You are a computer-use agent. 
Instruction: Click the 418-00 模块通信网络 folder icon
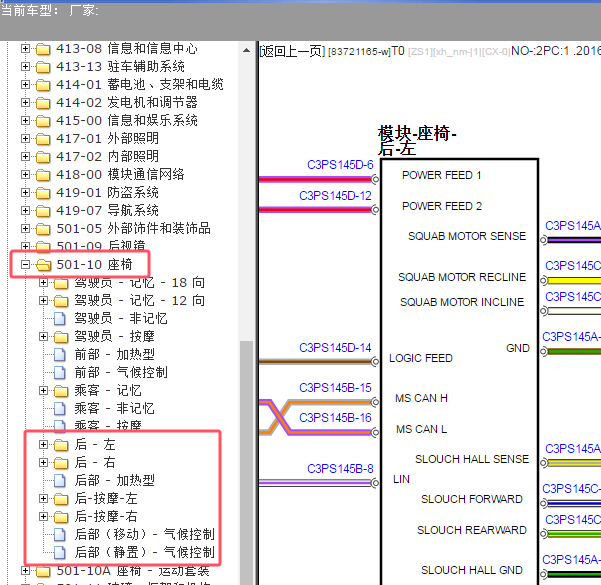(x=43, y=175)
